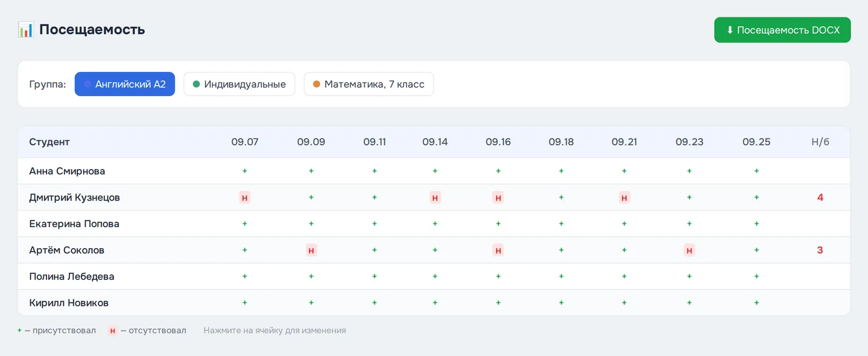Click the 09.25 date column header
Image resolution: width=868 pixels, height=356 pixels.
(x=756, y=142)
